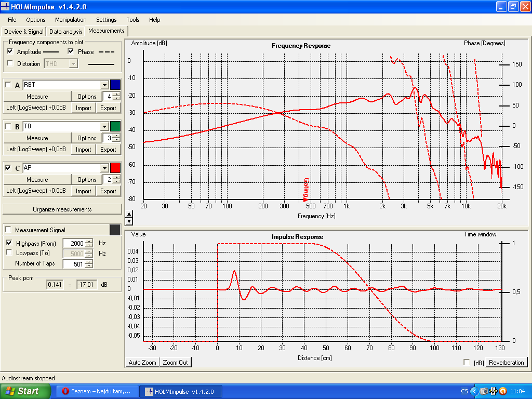Click Measure button for slot A

(x=37, y=96)
